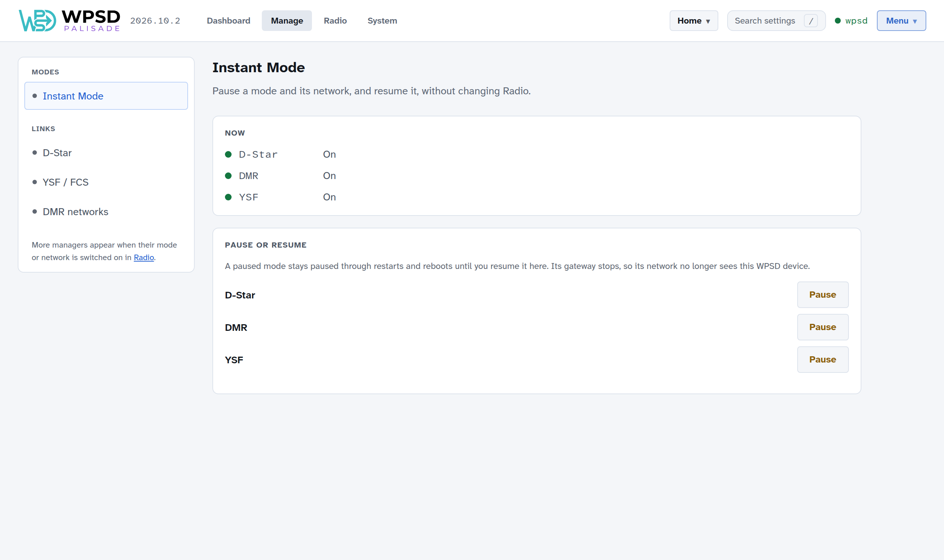The width and height of the screenshot is (944, 560).
Task: Open DMR networks in the sidebar
Action: pos(106,212)
